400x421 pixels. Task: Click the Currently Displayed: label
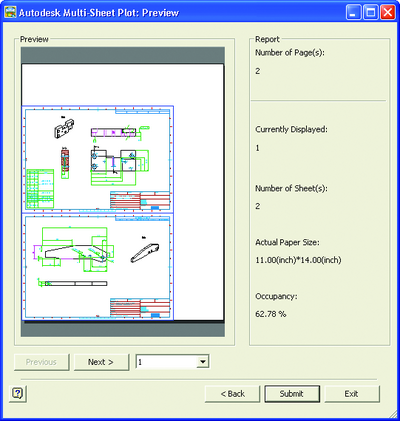click(x=291, y=129)
